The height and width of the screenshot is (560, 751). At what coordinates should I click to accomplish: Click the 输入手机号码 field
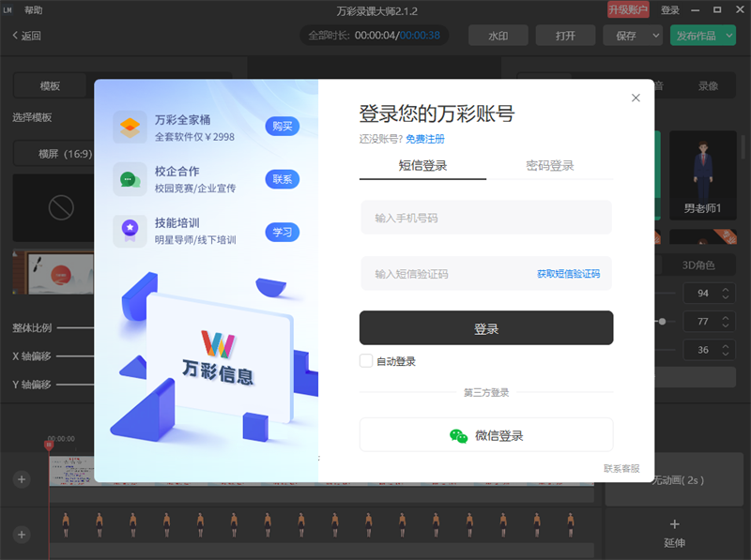tap(486, 218)
